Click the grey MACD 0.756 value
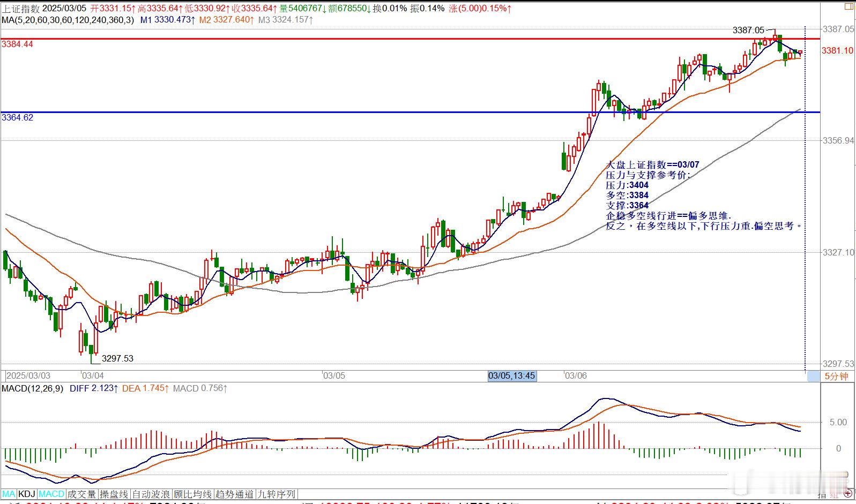 199,388
